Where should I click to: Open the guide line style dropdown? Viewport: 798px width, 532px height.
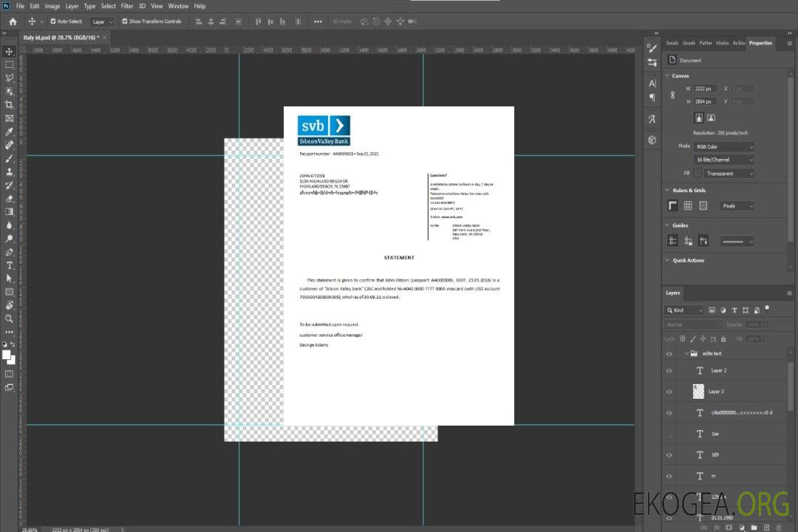pos(737,242)
